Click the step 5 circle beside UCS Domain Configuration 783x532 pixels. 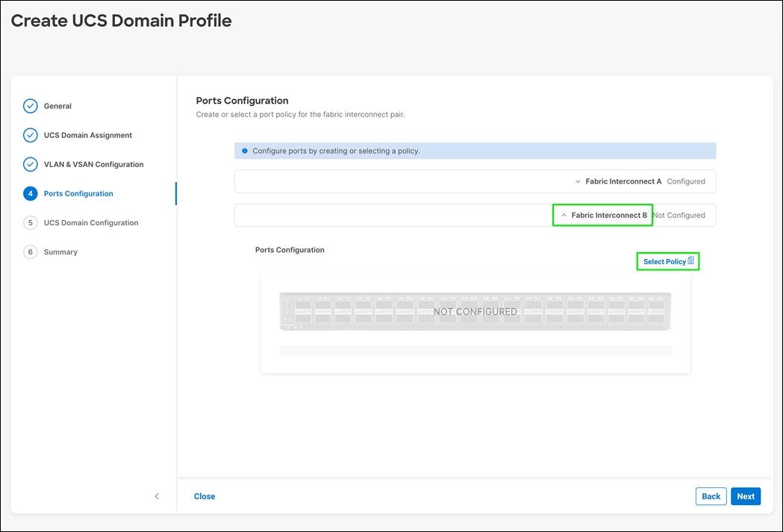[31, 222]
